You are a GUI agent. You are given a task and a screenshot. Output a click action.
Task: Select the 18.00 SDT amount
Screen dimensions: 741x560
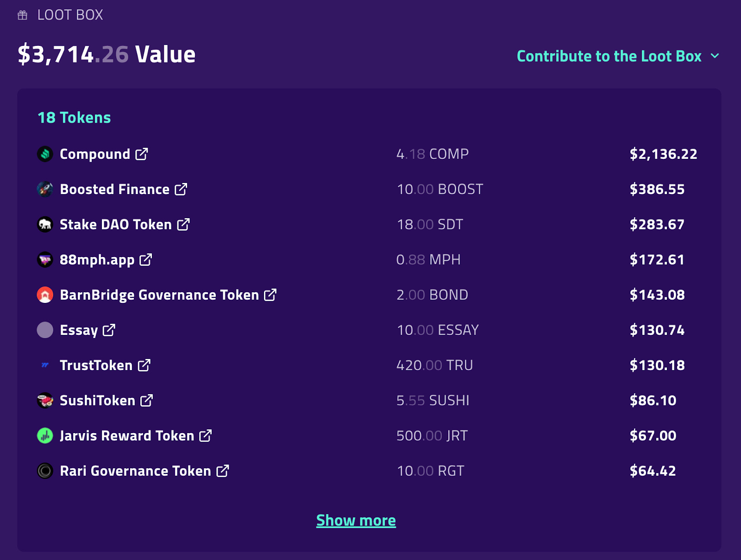click(430, 224)
